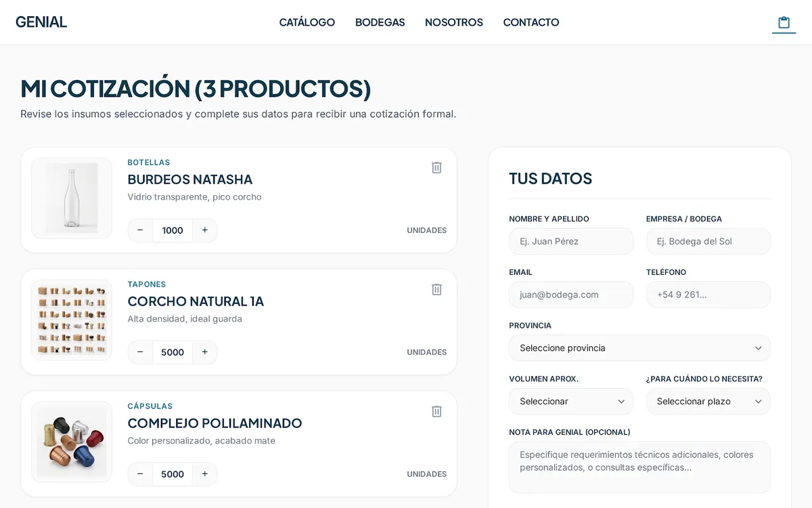Viewport: 812px width, 508px height.
Task: Click the TAPONES category label
Action: pos(147,284)
